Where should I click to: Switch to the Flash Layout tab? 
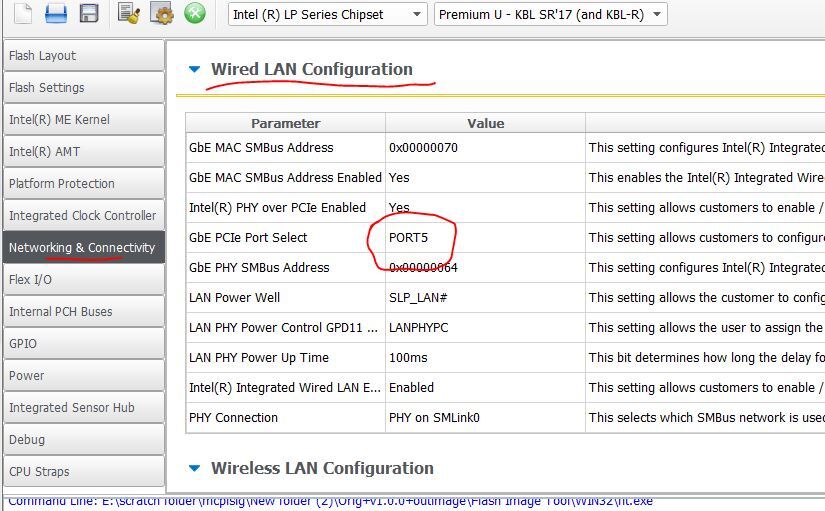coord(83,56)
